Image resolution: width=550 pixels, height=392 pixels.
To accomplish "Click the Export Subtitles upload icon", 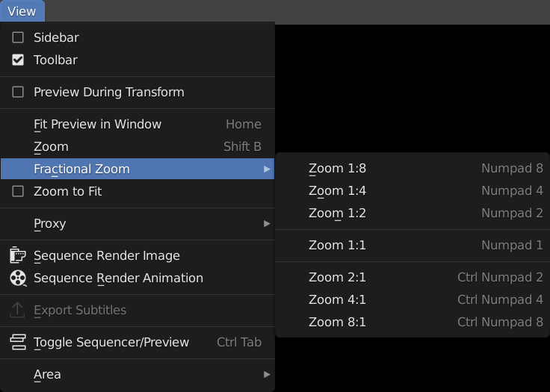I will pos(17,310).
